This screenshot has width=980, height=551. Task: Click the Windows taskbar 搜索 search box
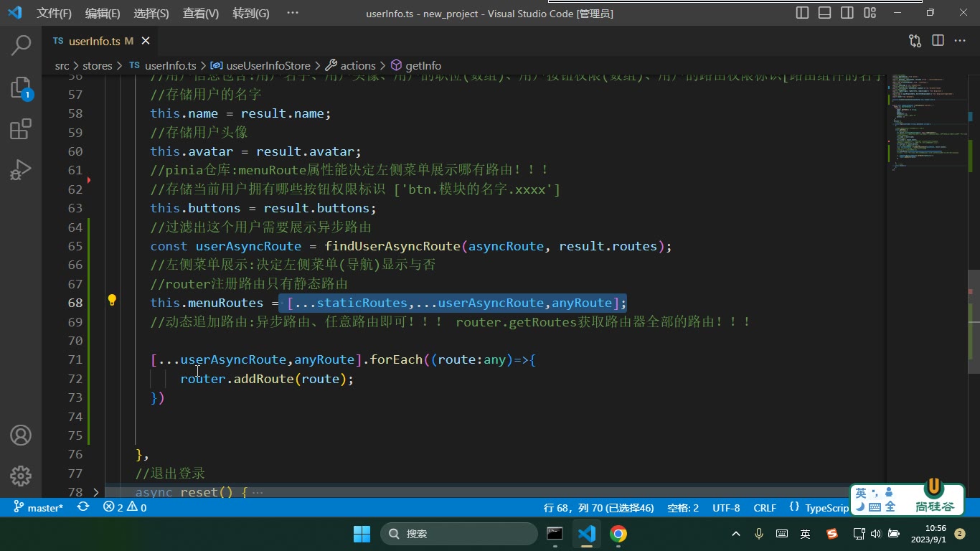[x=459, y=534]
